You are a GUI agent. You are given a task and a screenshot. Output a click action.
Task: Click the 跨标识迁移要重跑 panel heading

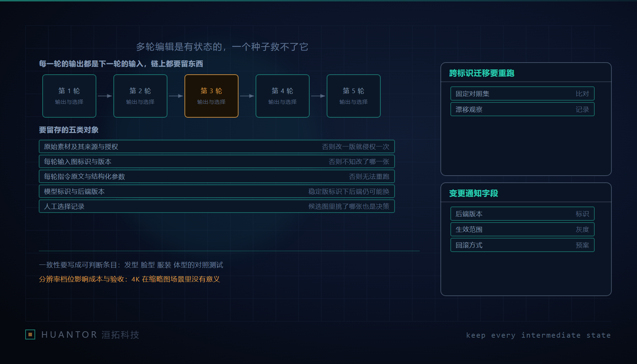482,73
